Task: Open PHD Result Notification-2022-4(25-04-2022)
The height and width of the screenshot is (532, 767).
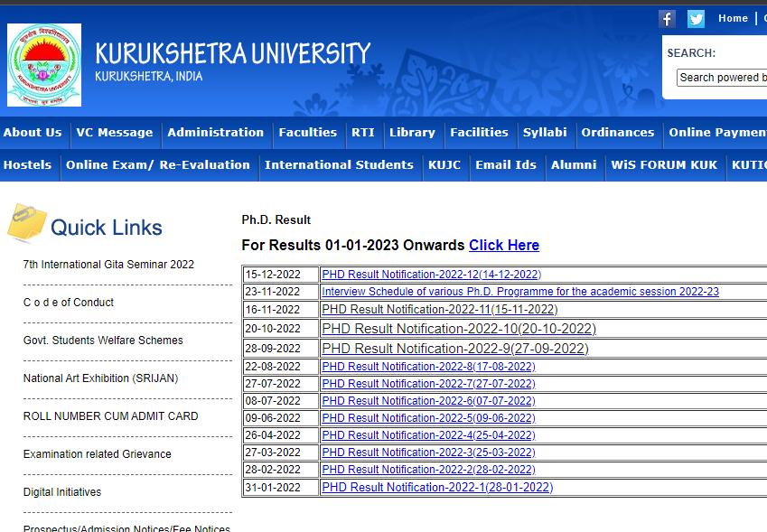Action: pos(428,435)
